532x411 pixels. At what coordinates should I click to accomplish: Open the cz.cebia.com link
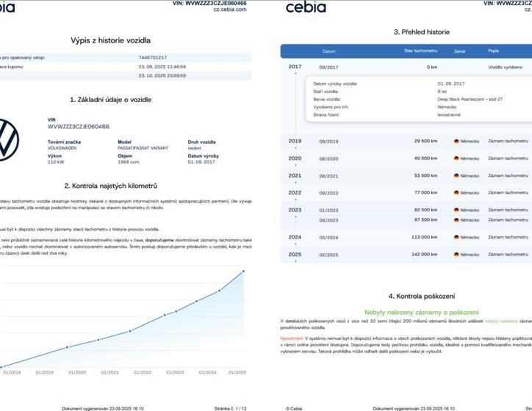(230, 10)
